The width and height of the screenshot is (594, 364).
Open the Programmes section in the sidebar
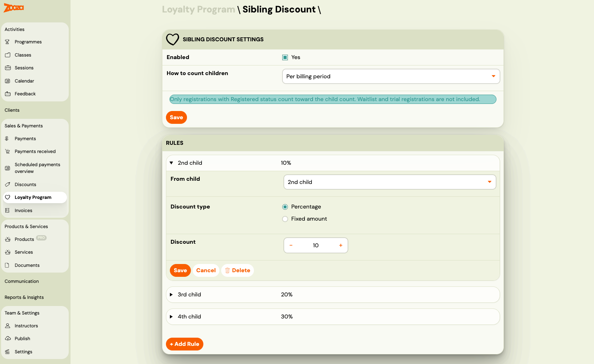click(x=28, y=42)
